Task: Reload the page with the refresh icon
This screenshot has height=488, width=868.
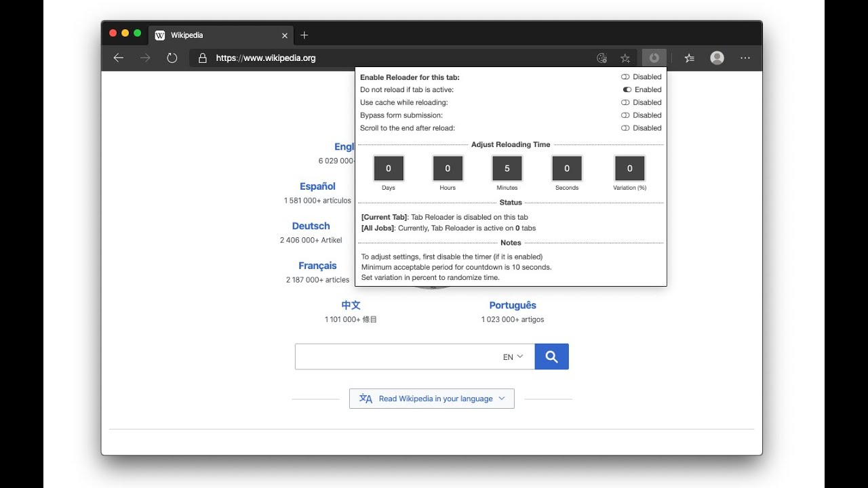Action: (x=172, y=58)
